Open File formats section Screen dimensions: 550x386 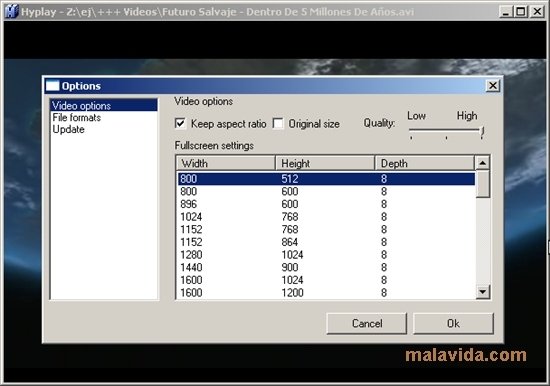76,118
